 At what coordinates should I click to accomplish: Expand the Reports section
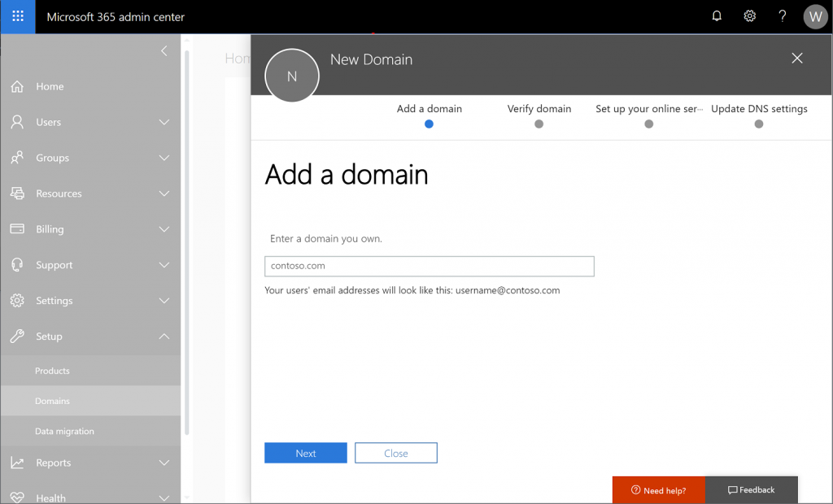tap(165, 463)
